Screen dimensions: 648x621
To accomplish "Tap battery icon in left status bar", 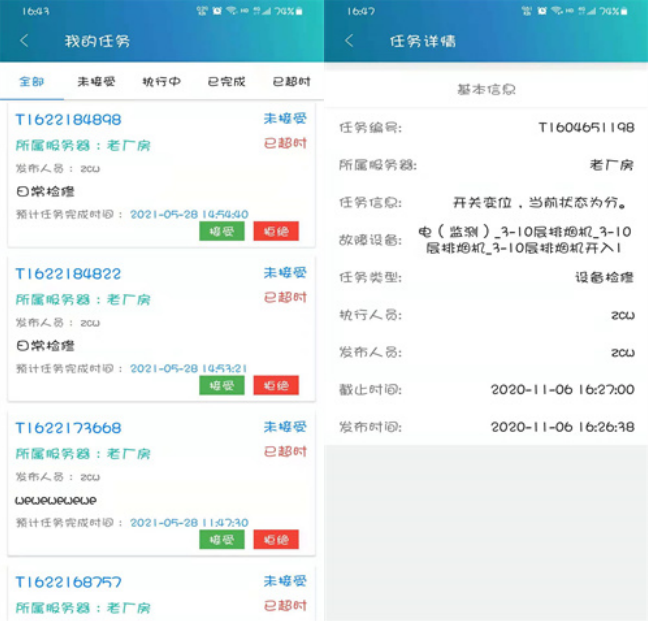I will tap(300, 10).
